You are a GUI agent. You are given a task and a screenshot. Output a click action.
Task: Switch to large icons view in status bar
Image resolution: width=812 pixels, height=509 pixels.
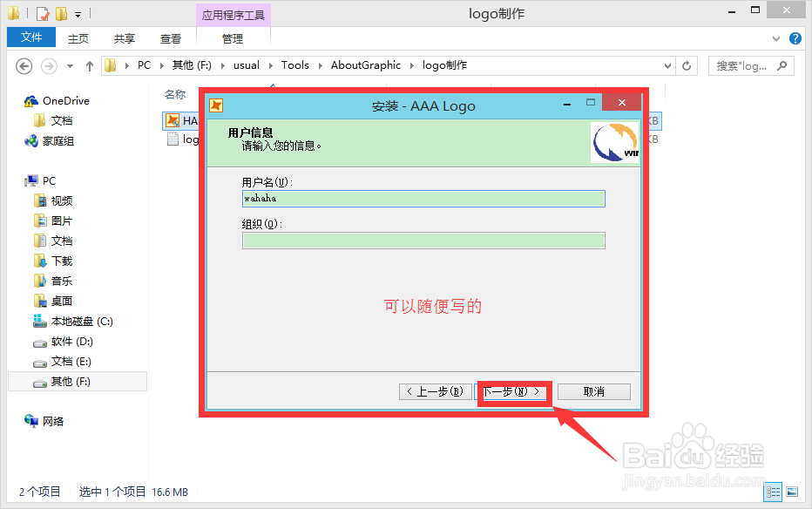[x=792, y=492]
